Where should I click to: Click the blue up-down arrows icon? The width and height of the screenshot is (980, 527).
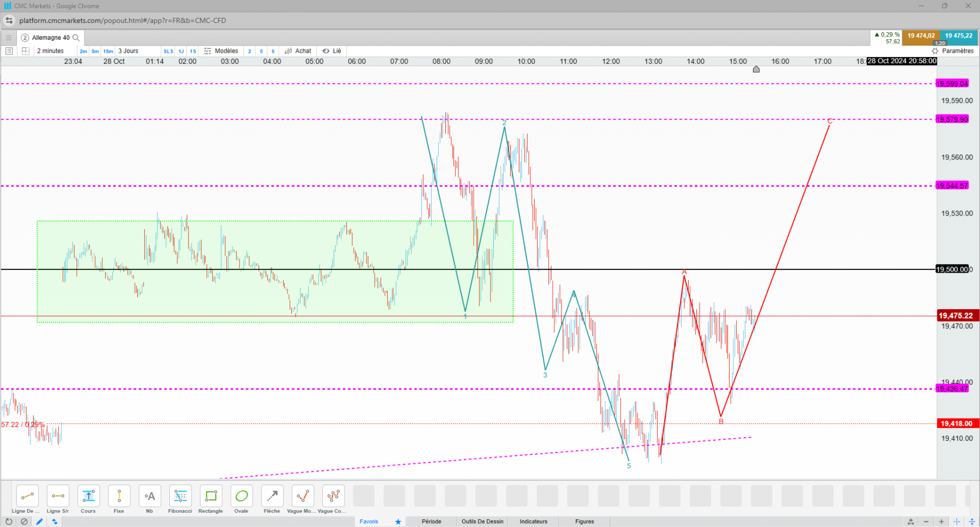[x=54, y=522]
